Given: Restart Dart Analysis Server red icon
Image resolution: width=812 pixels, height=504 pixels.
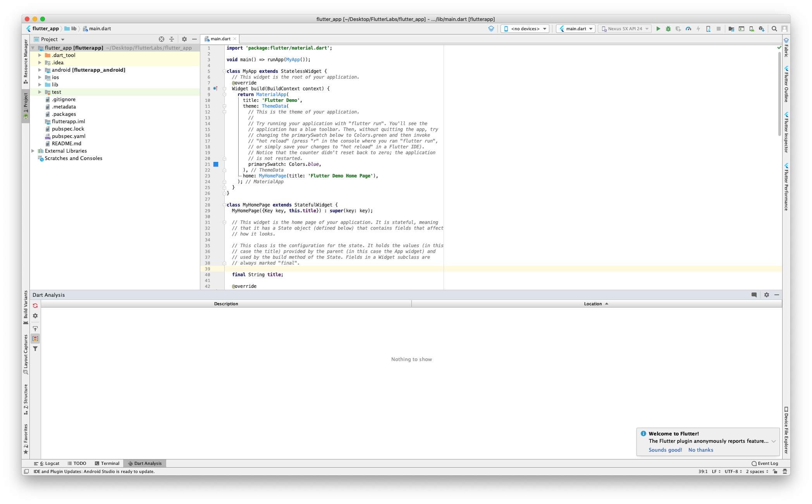Looking at the screenshot, I should [x=35, y=306].
